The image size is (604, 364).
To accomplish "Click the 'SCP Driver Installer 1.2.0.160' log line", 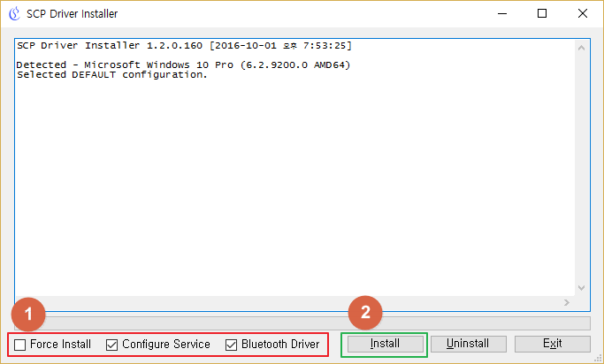I will [184, 46].
